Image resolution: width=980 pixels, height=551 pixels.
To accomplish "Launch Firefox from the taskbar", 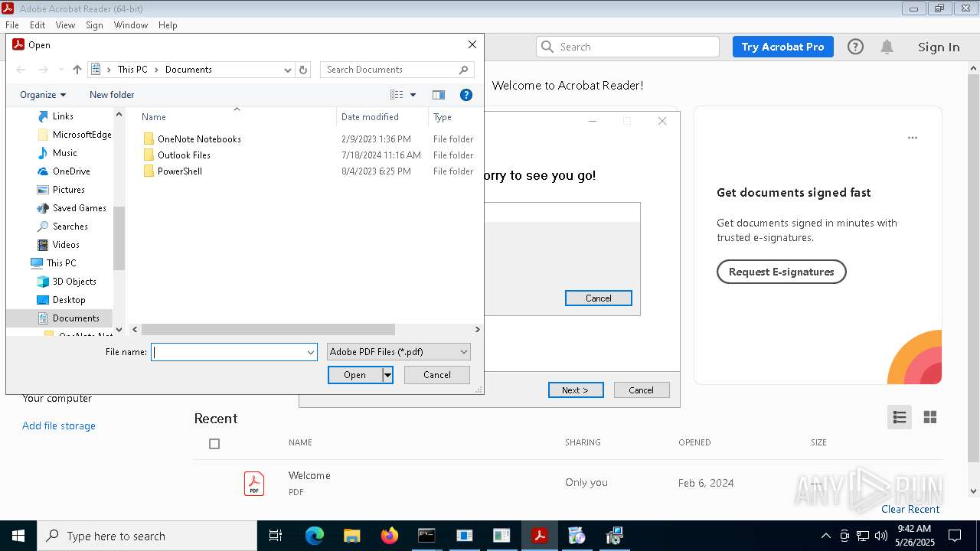I will pyautogui.click(x=389, y=536).
